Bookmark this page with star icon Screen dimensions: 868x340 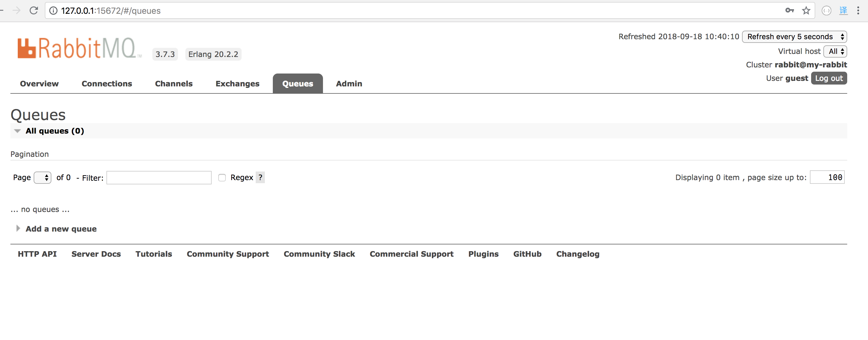click(x=806, y=10)
